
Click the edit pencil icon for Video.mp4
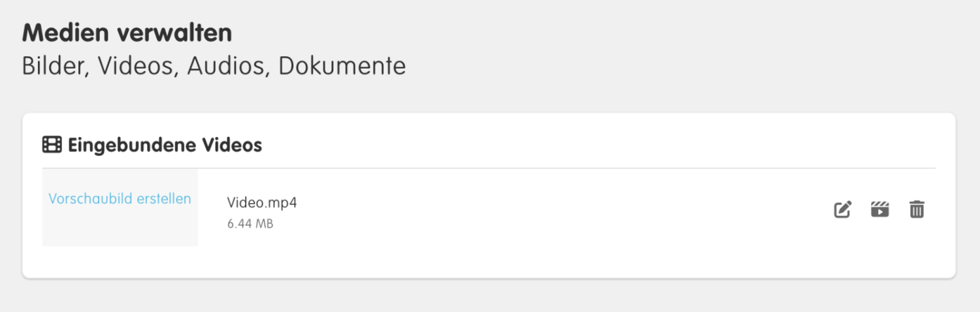843,210
